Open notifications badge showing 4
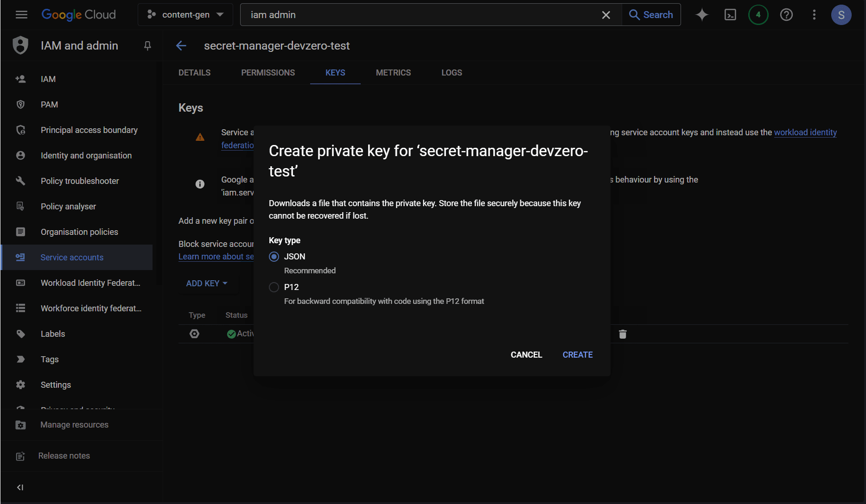Screen dimensions: 866x504 pyautogui.click(x=758, y=15)
